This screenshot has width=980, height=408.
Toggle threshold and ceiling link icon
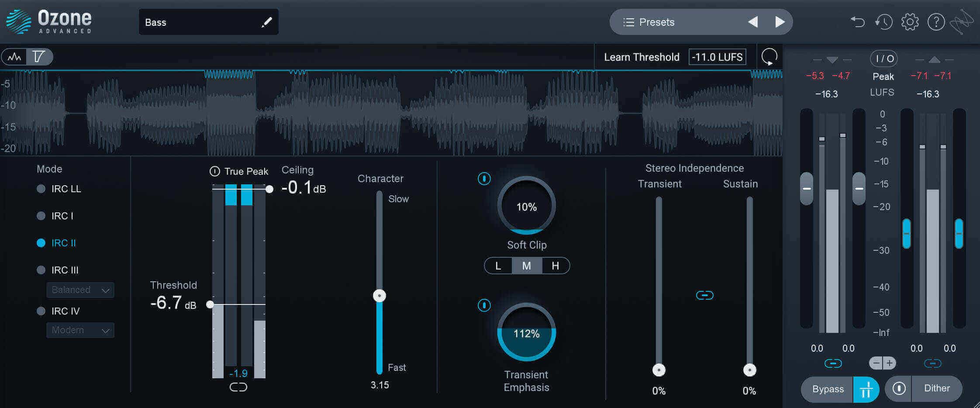[x=238, y=387]
